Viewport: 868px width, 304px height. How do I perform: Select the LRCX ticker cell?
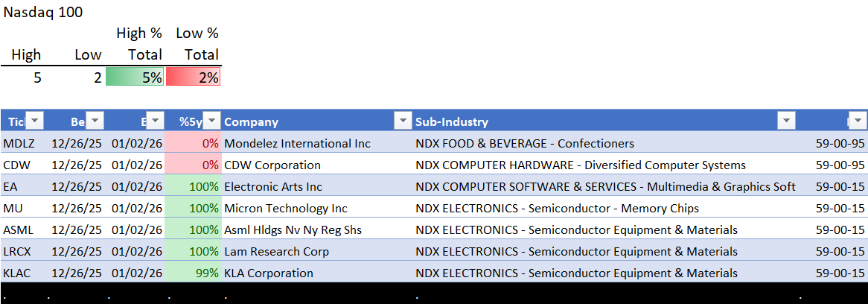point(23,251)
